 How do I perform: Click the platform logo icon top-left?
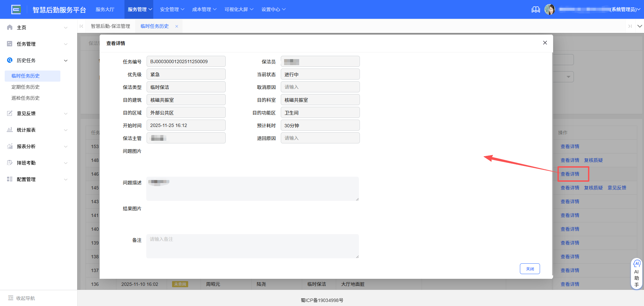coord(16,9)
